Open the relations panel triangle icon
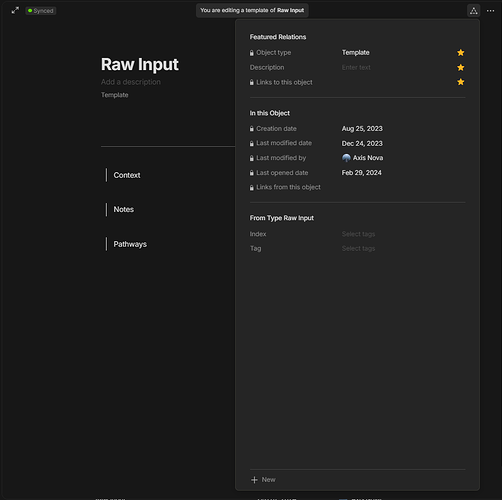This screenshot has height=500, width=502. [x=473, y=11]
